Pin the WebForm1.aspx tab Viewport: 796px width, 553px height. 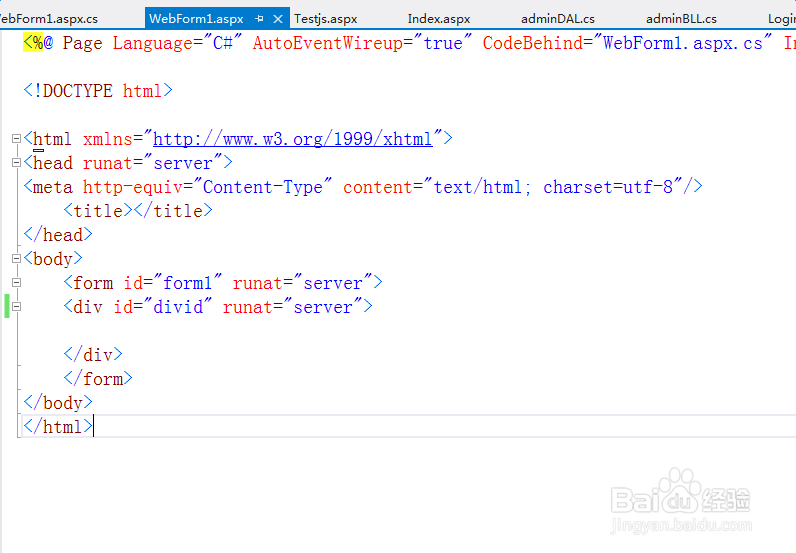pos(259,19)
